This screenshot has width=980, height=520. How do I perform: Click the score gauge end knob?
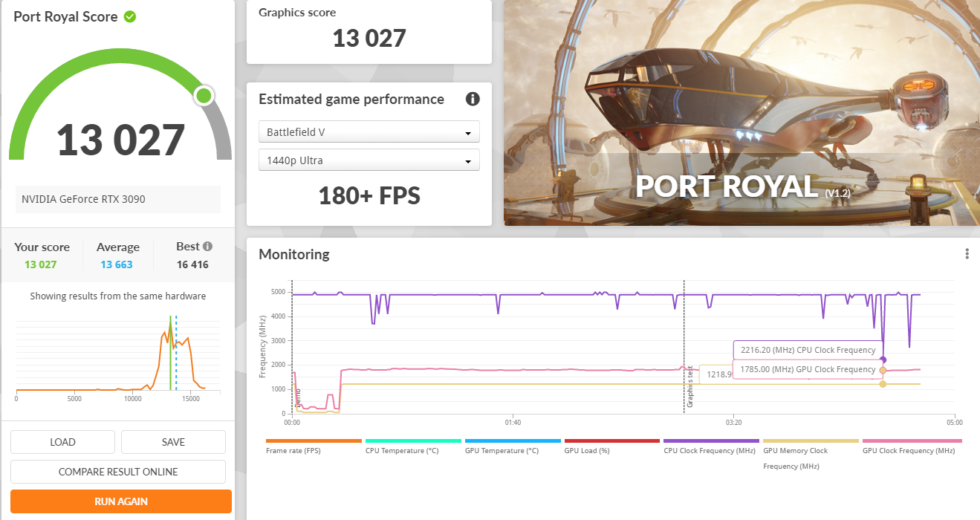pos(204,96)
